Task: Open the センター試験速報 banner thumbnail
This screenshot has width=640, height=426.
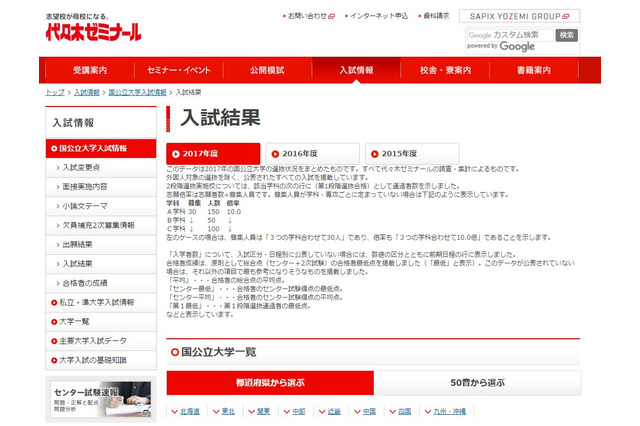Action: click(x=101, y=399)
